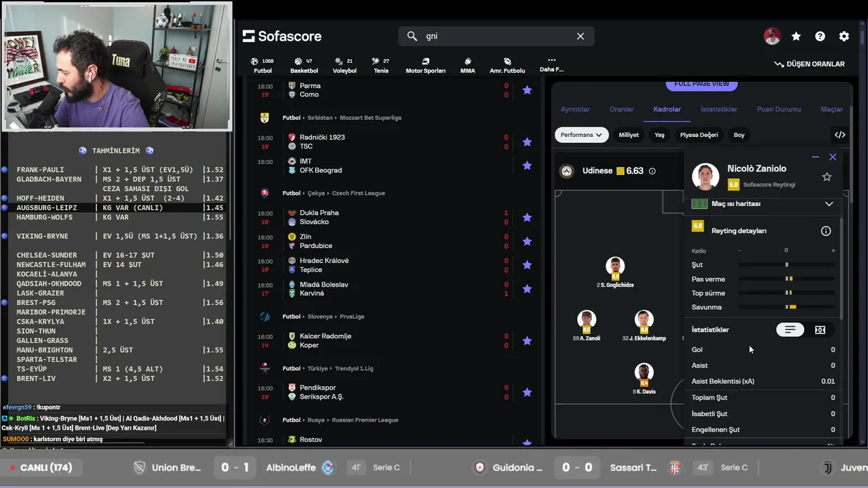The height and width of the screenshot is (488, 868).
Task: Clear the search field with the X icon
Action: click(x=580, y=36)
